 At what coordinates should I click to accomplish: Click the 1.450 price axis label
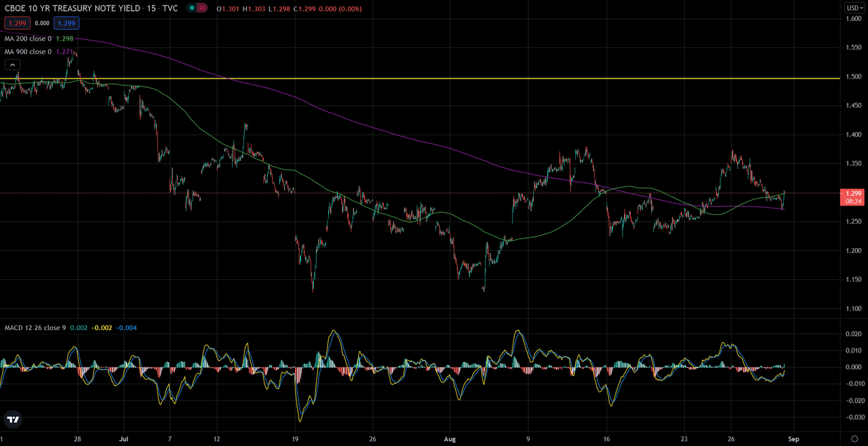pyautogui.click(x=854, y=106)
